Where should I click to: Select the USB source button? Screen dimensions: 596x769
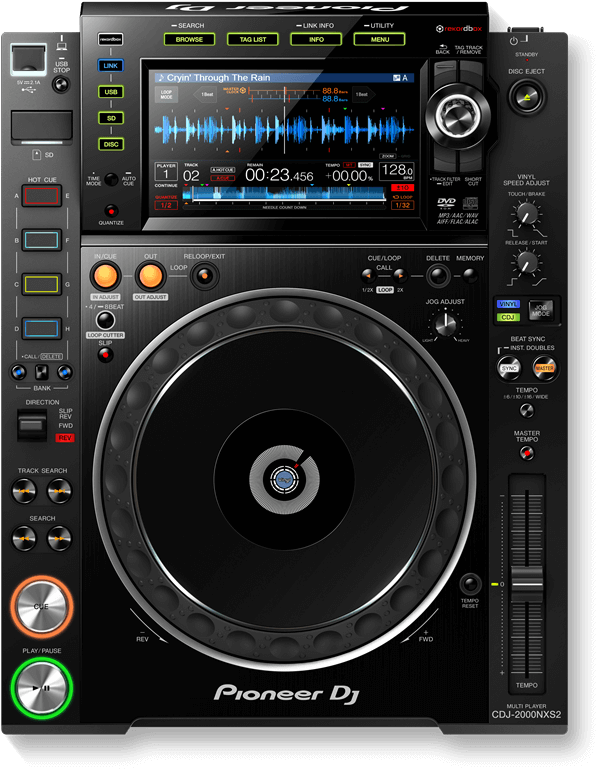coord(111,92)
